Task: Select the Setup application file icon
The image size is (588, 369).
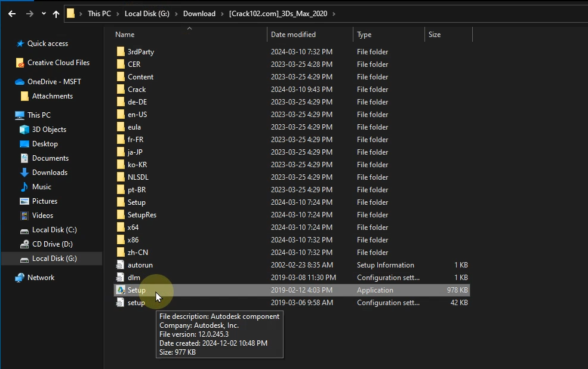Action: (121, 290)
